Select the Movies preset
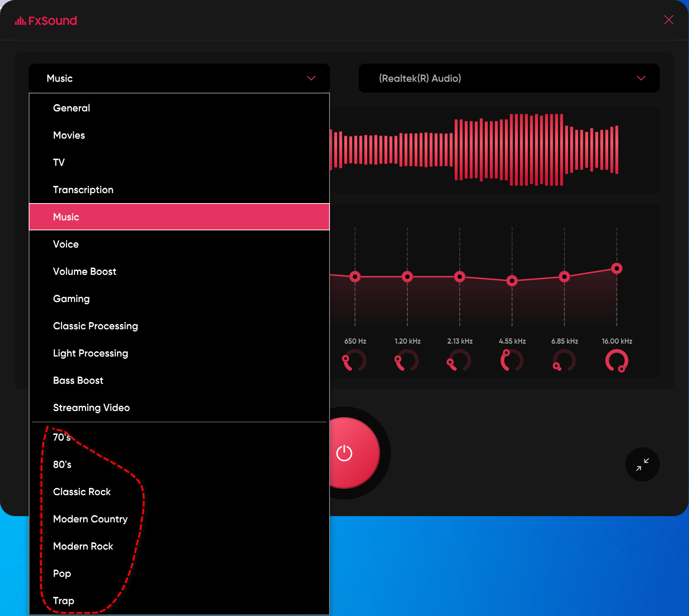Viewport: 689px width, 616px height. coord(179,135)
